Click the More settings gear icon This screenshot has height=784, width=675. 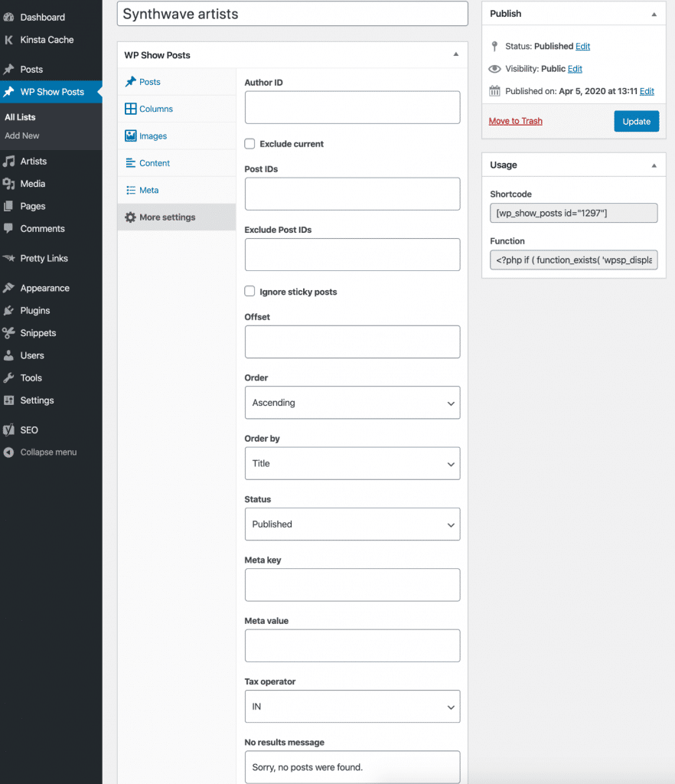(130, 217)
